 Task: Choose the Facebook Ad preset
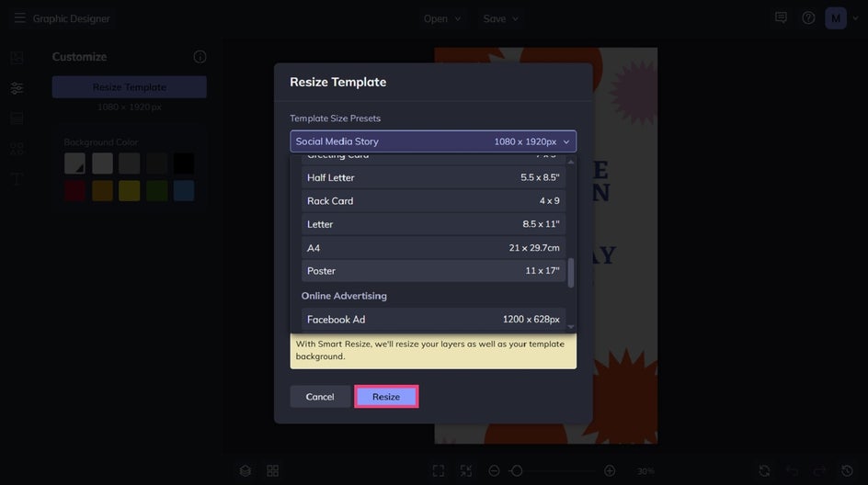point(433,320)
